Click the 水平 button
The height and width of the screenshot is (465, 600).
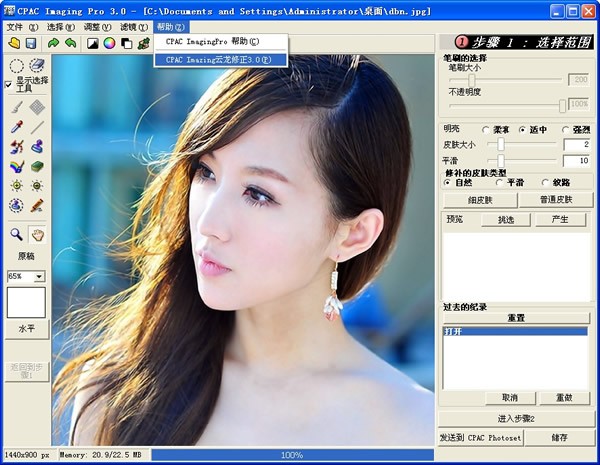coord(27,329)
